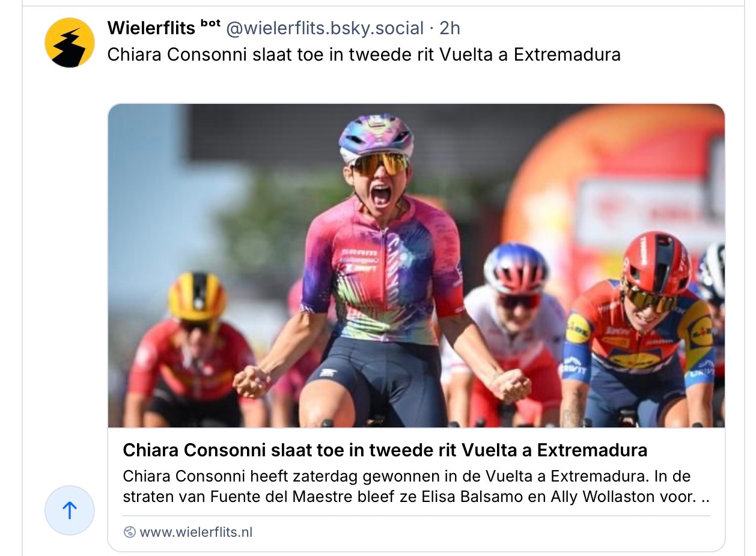Open the Wielerflits profile avatar
The width and height of the screenshot is (756, 556).
[x=70, y=43]
